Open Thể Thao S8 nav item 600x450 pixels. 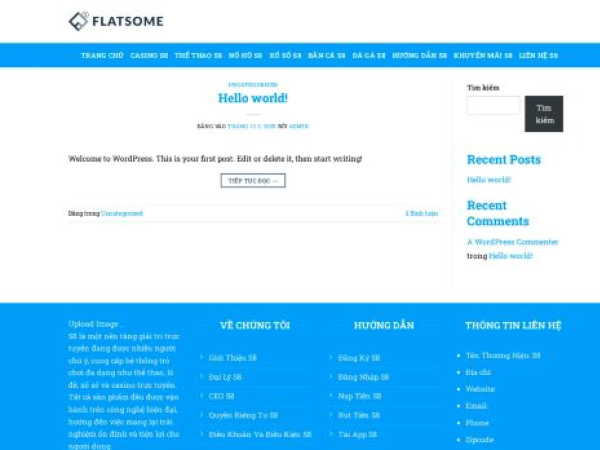click(x=198, y=56)
